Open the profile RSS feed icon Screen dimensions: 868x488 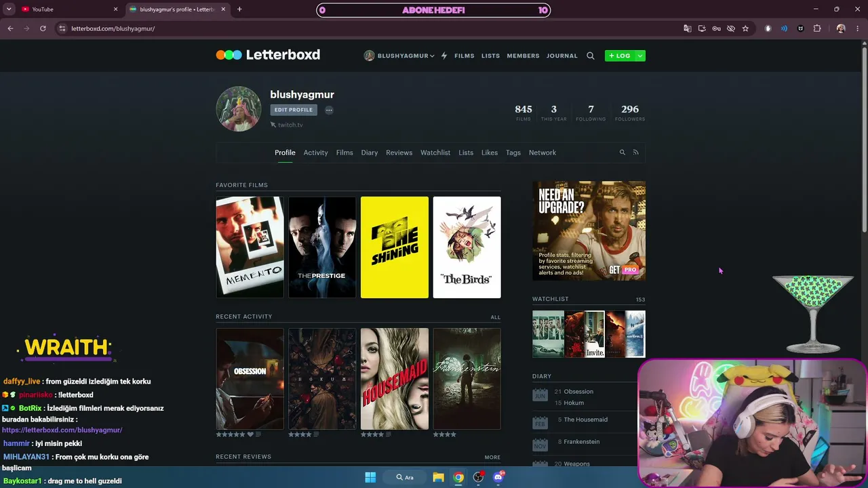(635, 152)
